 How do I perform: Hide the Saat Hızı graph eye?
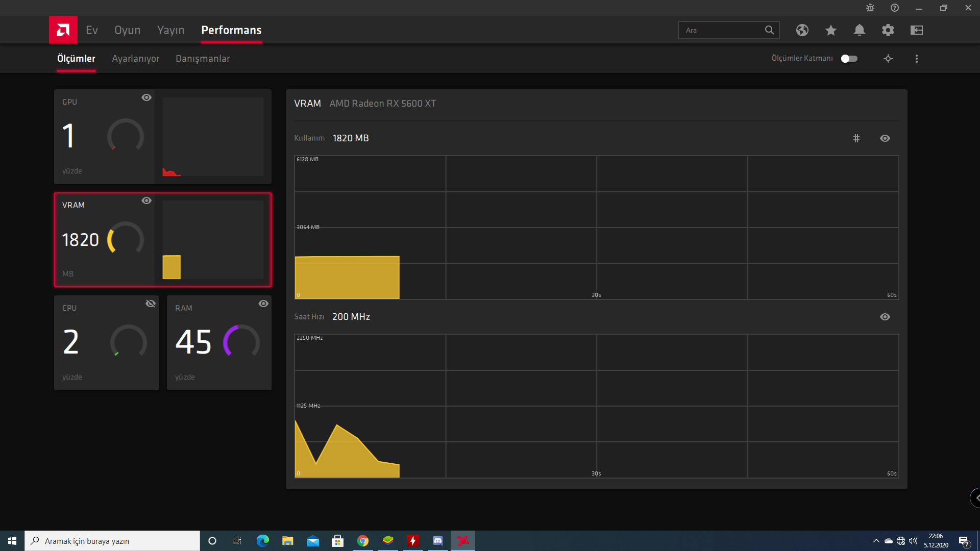[x=885, y=317]
